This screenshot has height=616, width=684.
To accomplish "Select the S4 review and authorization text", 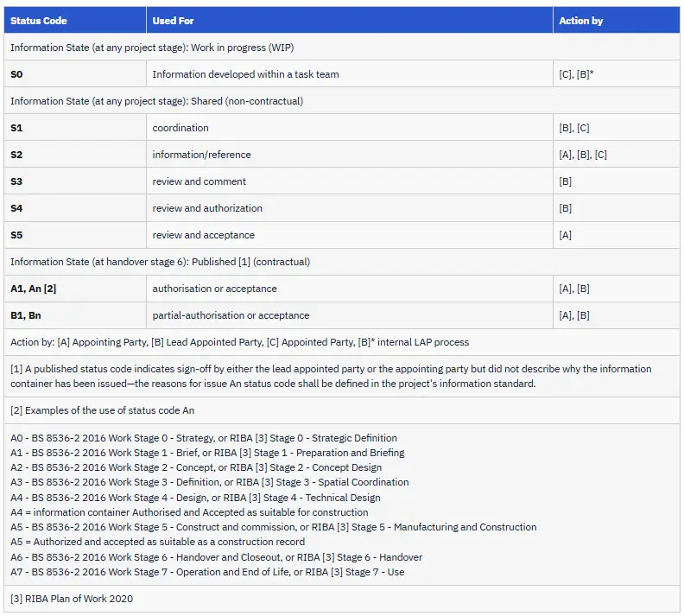I will click(207, 208).
